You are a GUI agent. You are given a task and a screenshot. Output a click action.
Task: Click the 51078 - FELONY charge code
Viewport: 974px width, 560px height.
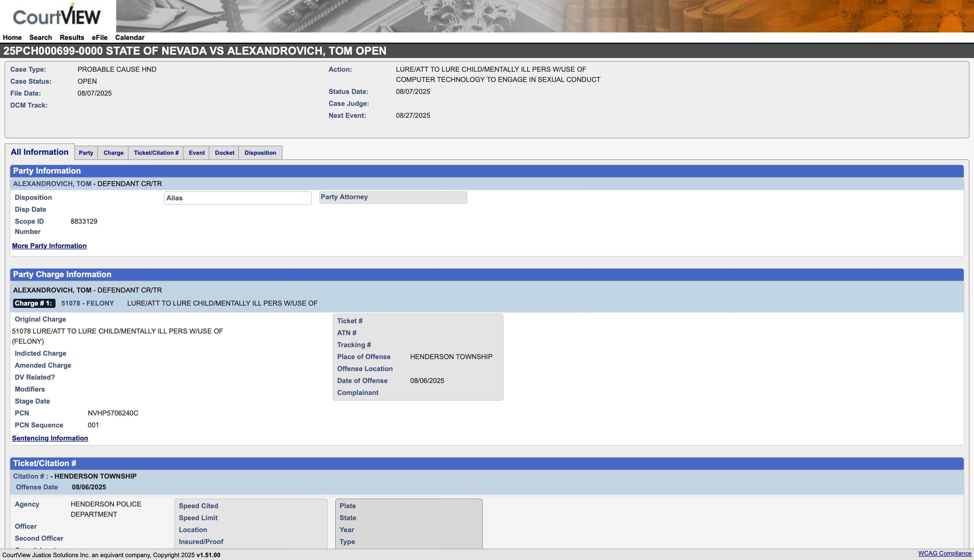[87, 303]
